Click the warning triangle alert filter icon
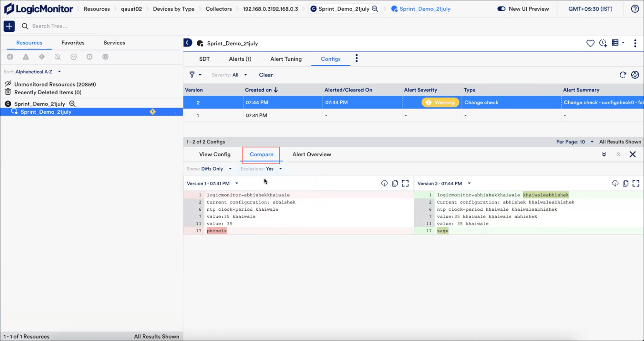The height and width of the screenshot is (341, 644). point(26,57)
